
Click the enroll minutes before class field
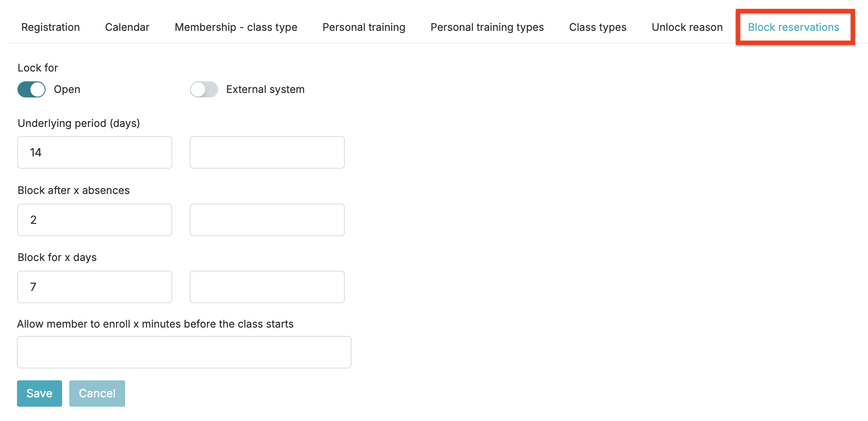pos(184,352)
